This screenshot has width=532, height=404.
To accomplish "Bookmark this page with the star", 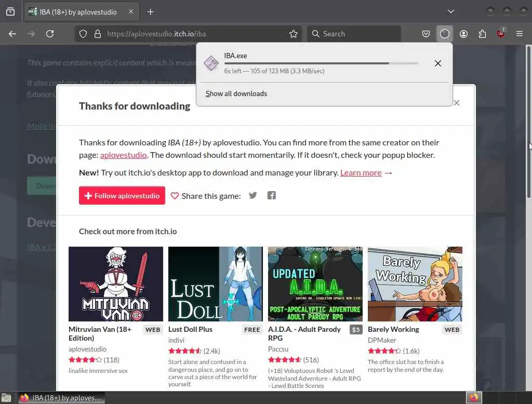I will coord(294,34).
